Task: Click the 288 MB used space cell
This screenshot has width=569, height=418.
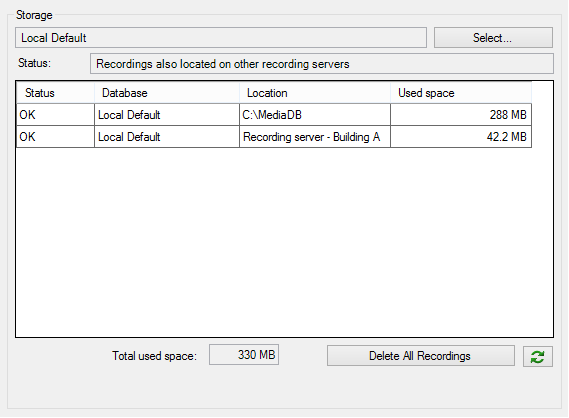Action: coord(461,115)
